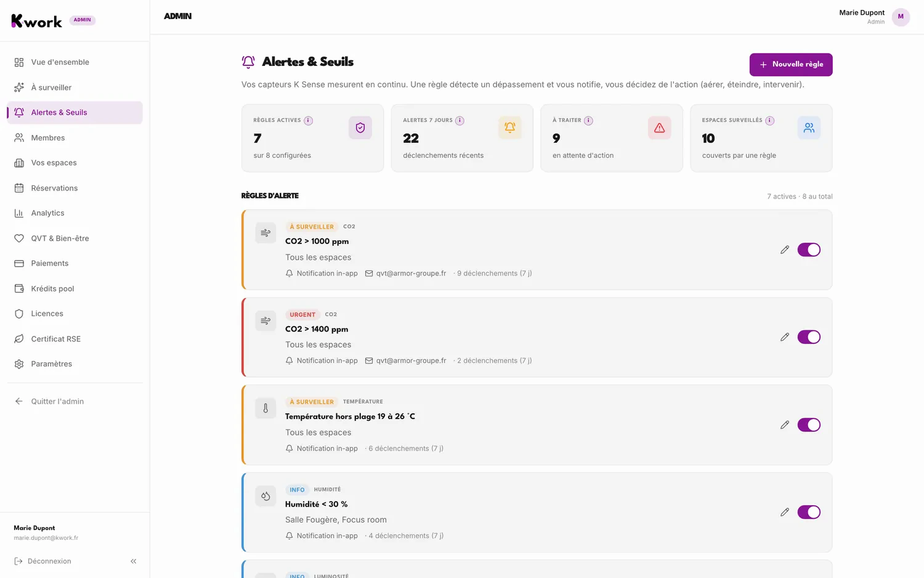Image resolution: width=924 pixels, height=578 pixels.
Task: Navigate to Vos espaces
Action: coord(75,163)
